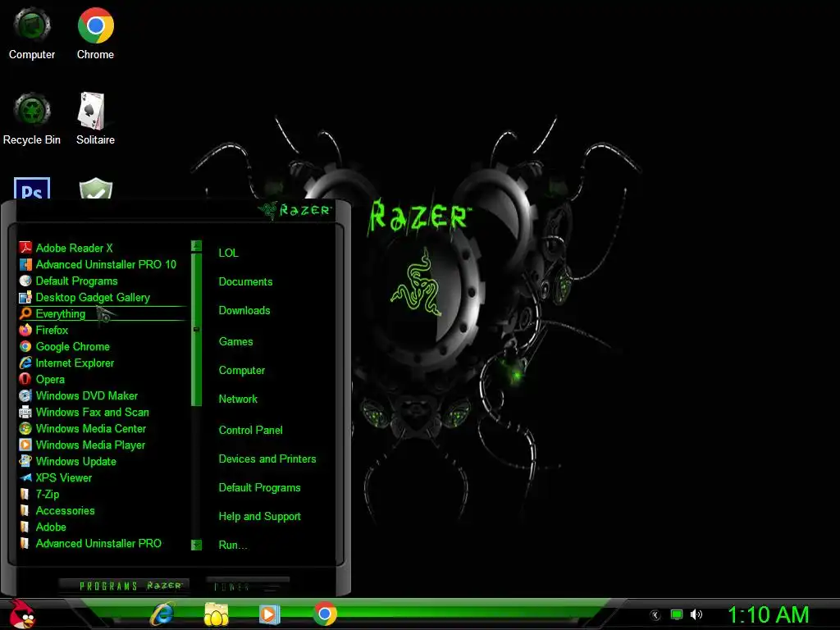The height and width of the screenshot is (630, 840).
Task: Click the Angry Birds start button
Action: click(22, 614)
